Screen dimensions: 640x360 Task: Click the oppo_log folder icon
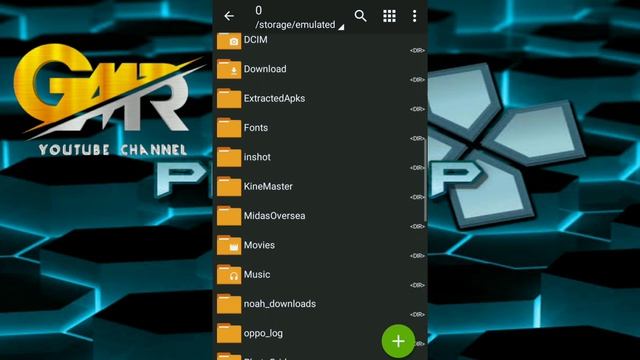(x=229, y=333)
